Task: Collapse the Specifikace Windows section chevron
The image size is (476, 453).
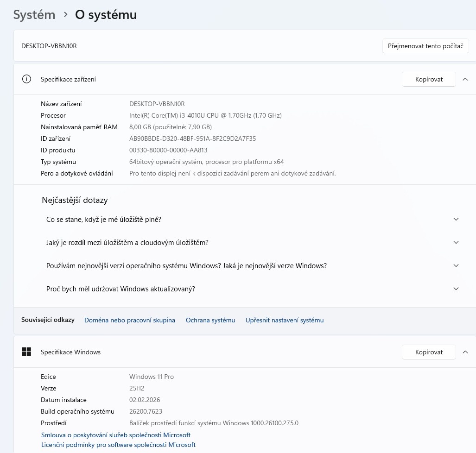Action: pyautogui.click(x=465, y=352)
